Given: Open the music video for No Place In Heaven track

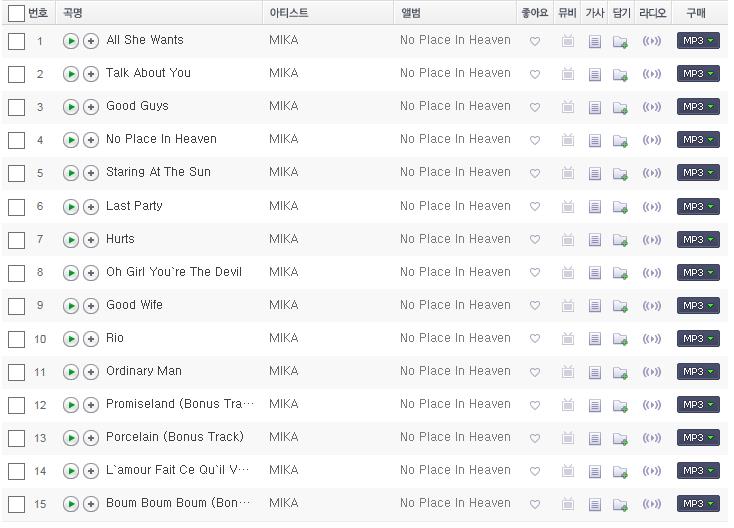Looking at the screenshot, I should click(x=568, y=140).
